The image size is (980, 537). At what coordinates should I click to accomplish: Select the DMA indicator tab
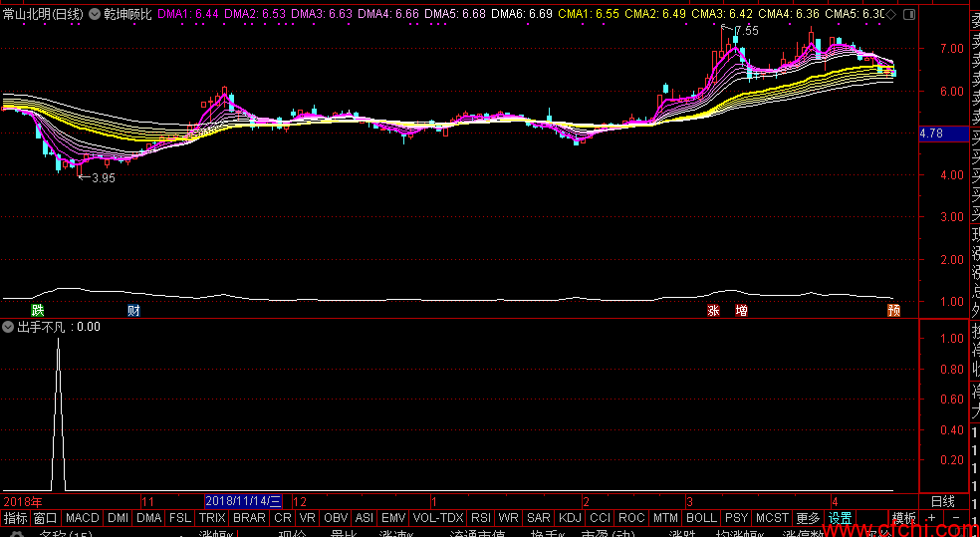tap(148, 518)
